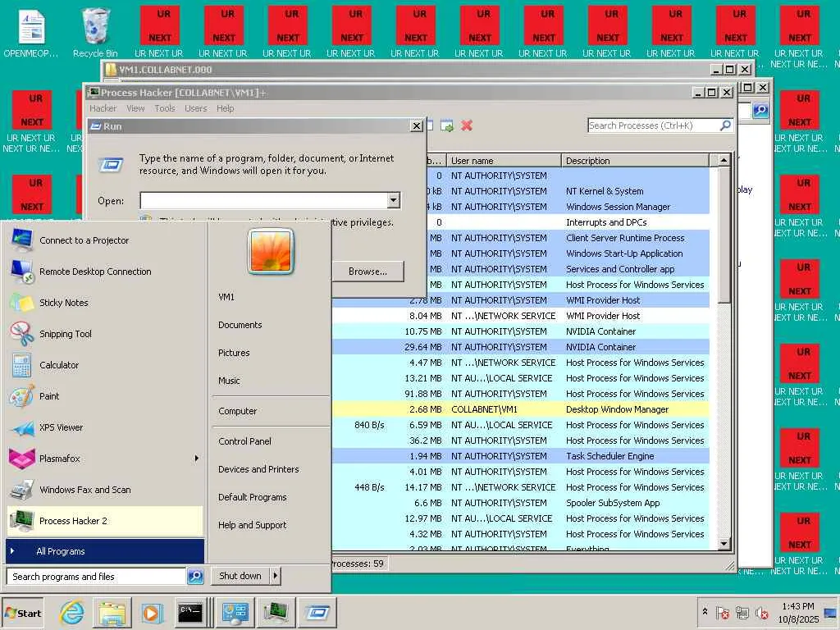
Task: Open Connect to a Projector from Start menu
Action: (105, 240)
